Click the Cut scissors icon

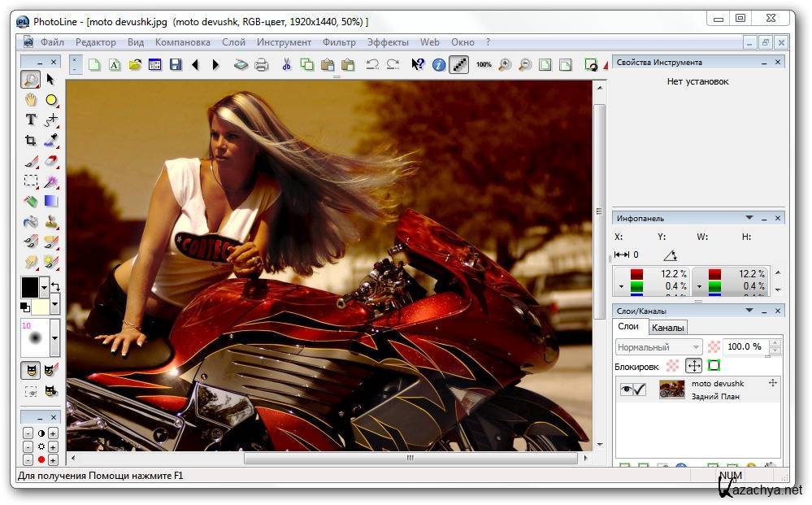(x=286, y=65)
